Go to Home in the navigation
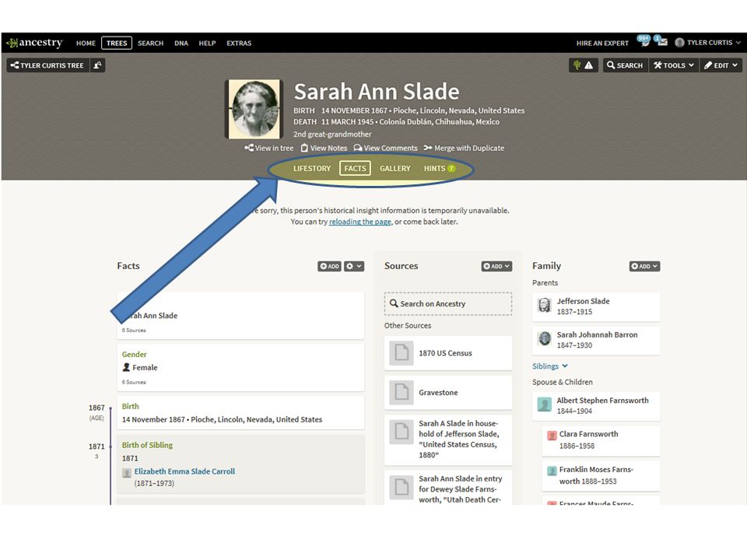Viewport: 747px width, 560px height. click(86, 43)
